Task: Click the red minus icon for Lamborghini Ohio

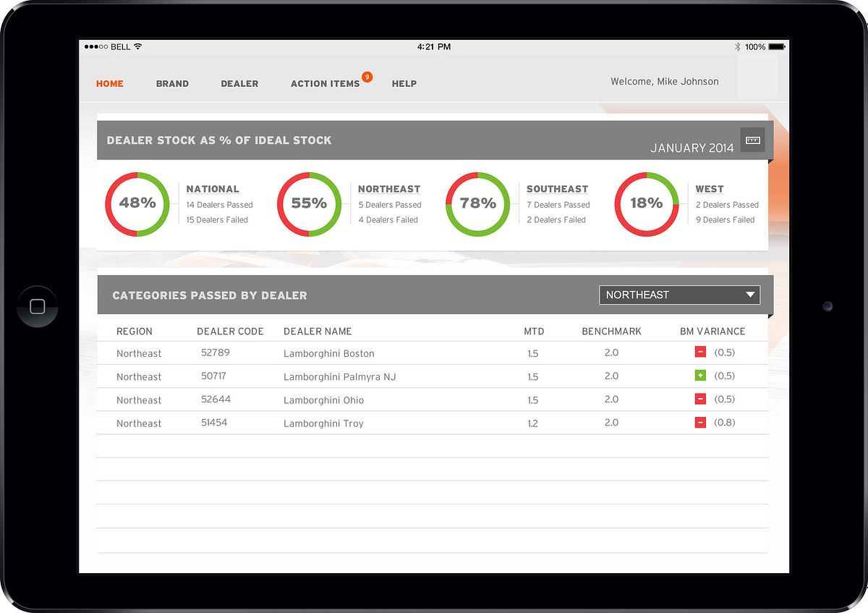Action: pos(699,399)
